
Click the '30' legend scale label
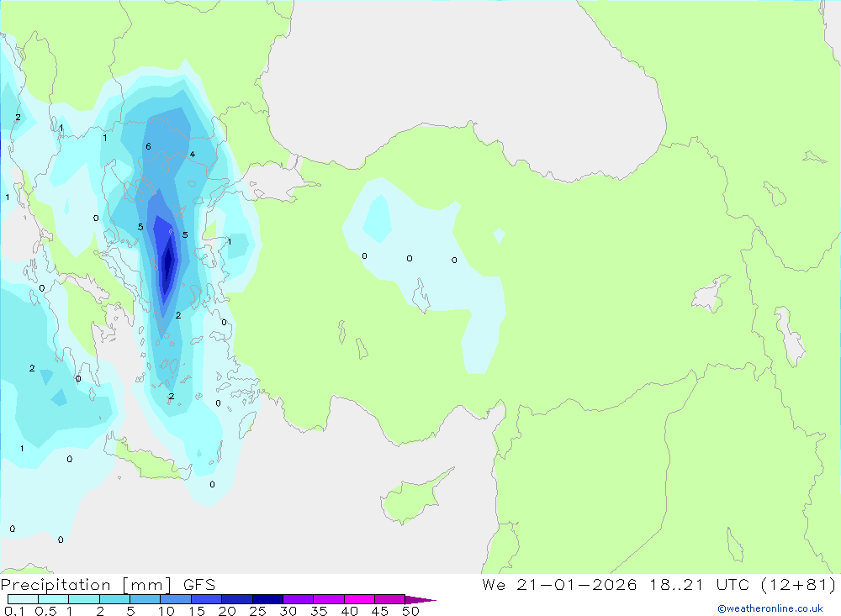point(288,611)
